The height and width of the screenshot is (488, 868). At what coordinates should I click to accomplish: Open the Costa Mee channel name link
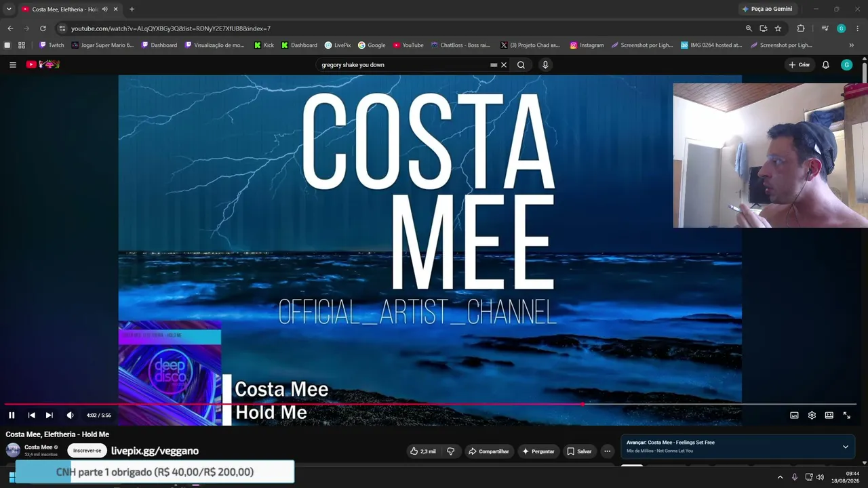[38, 447]
